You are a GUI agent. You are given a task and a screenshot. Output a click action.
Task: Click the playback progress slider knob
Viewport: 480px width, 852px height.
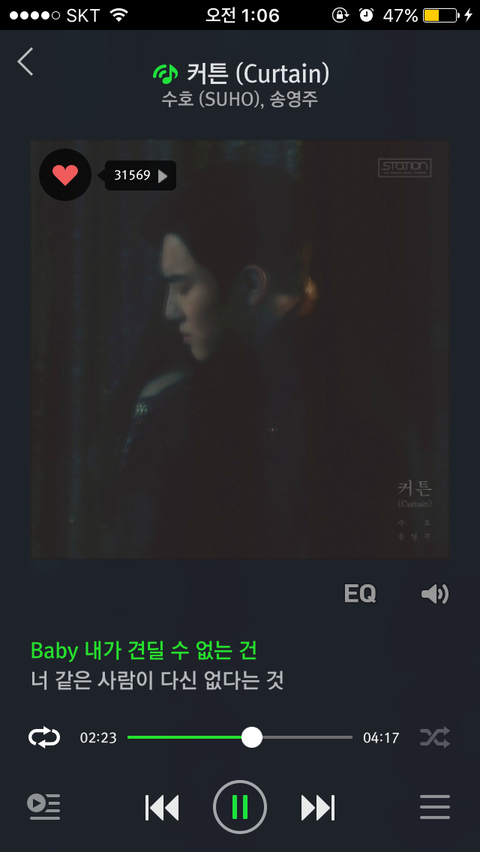point(252,737)
